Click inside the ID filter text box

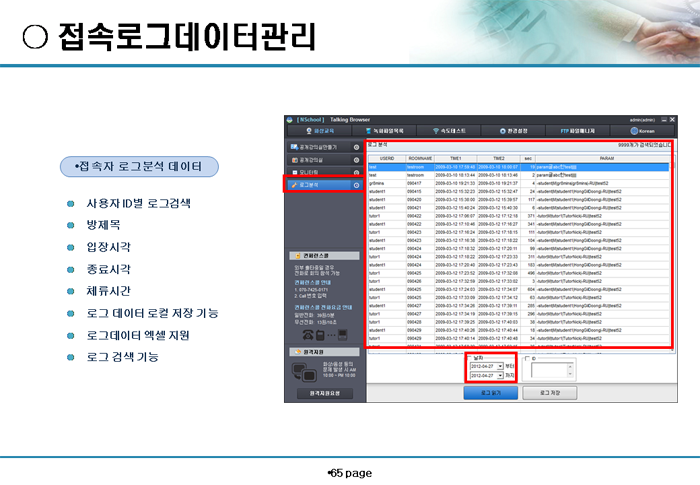(x=549, y=370)
